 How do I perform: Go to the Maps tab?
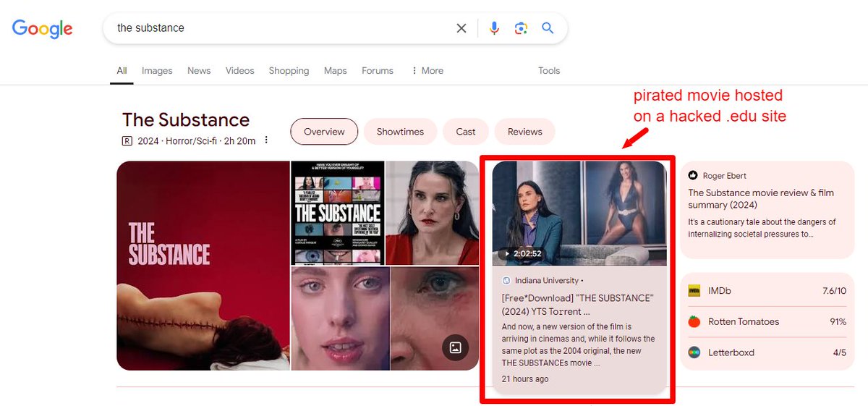(335, 71)
